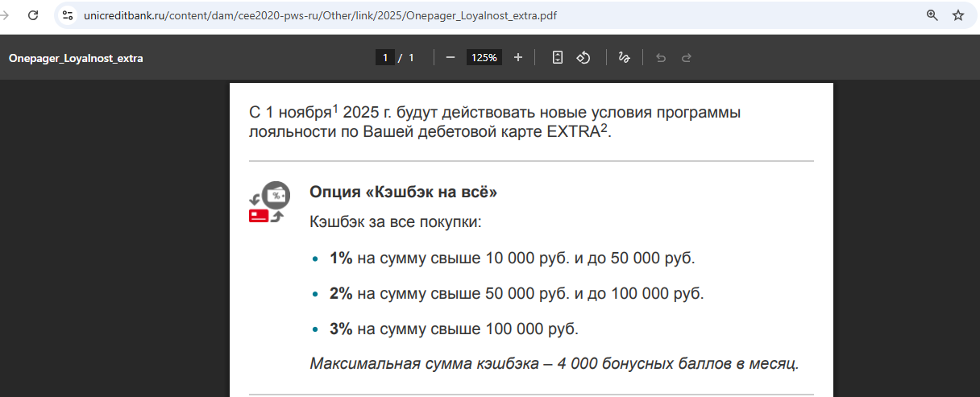980x397 pixels.
Task: Click the 125% zoom level field
Action: tap(484, 57)
